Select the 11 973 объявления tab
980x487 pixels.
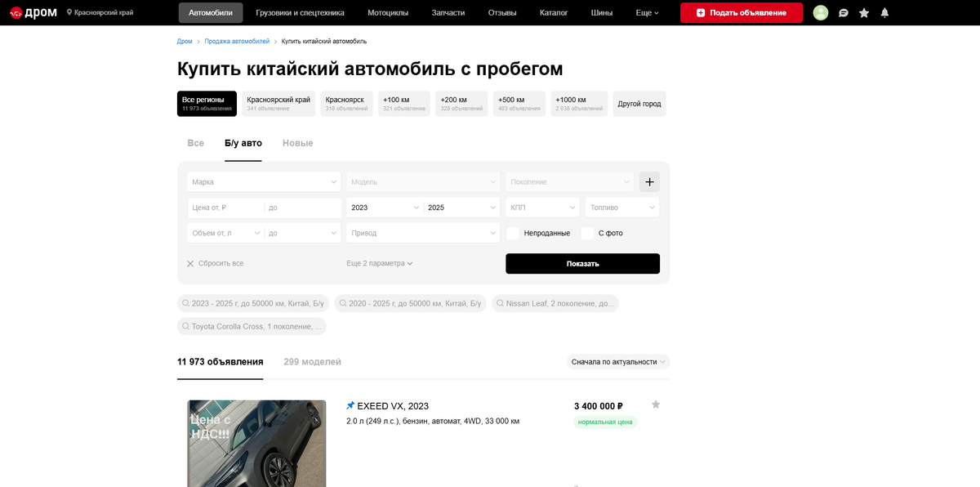tap(220, 361)
